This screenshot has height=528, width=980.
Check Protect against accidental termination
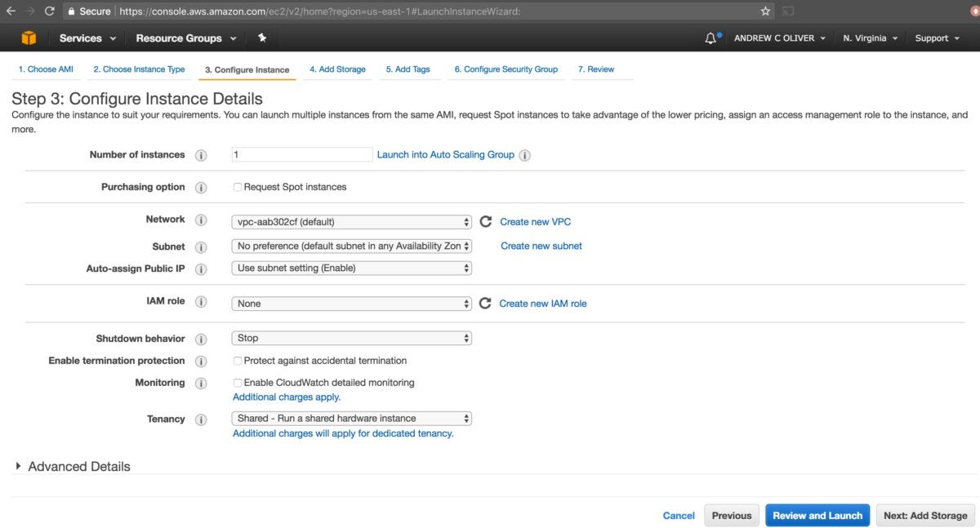click(x=238, y=360)
